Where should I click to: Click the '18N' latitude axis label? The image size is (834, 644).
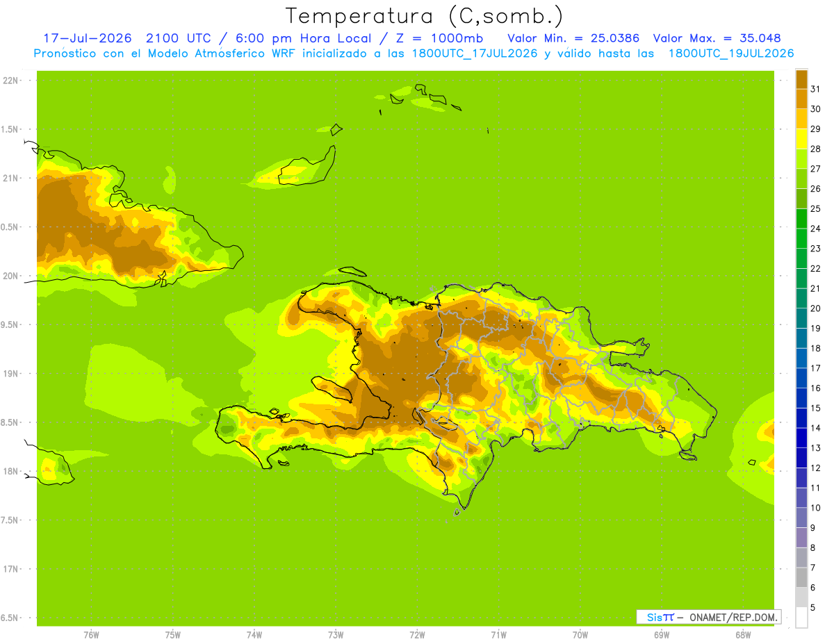(x=10, y=471)
